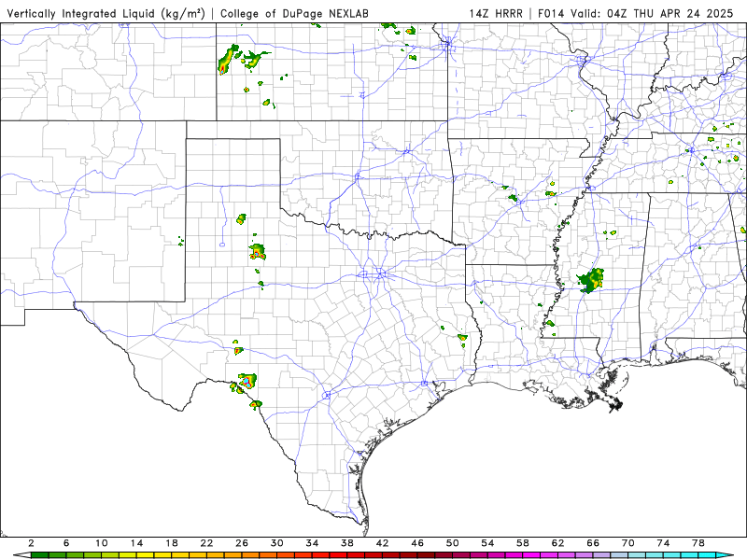Click the legend value '54'
Viewport: 747px width, 560px height.
487,543
